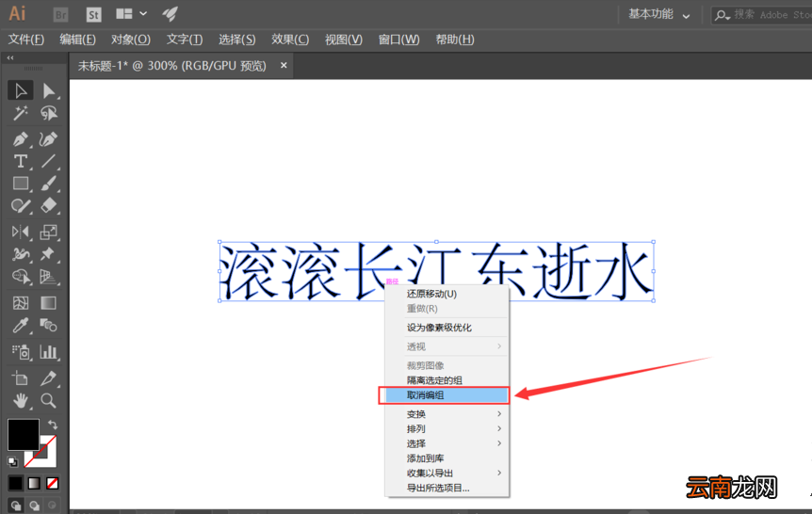The height and width of the screenshot is (514, 812).
Task: Select the Shaper tool
Action: click(21, 205)
